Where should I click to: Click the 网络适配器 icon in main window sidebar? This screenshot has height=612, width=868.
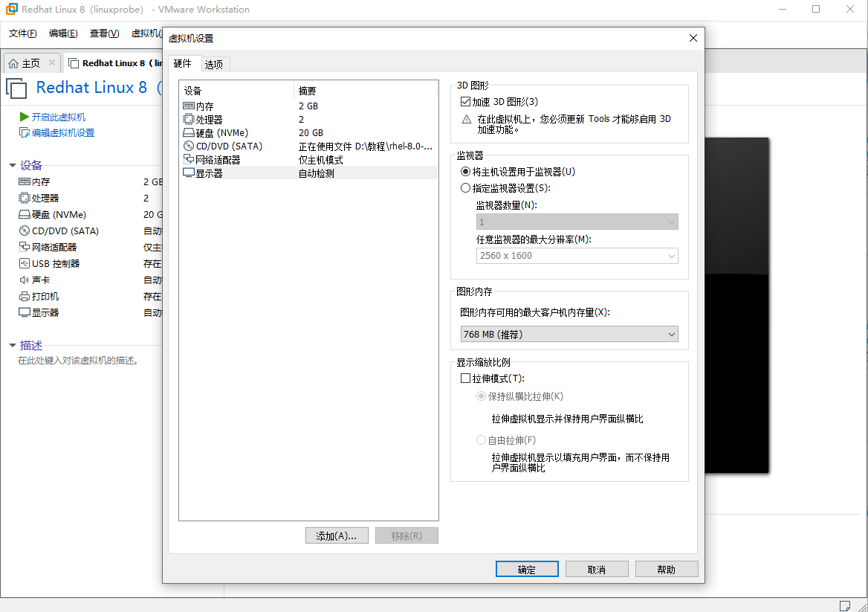tap(25, 247)
